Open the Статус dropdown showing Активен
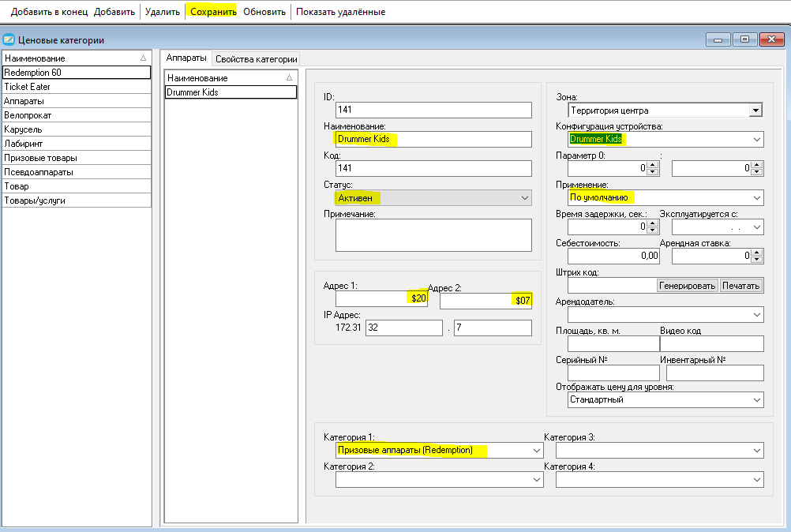This screenshot has height=532, width=791. [x=433, y=197]
